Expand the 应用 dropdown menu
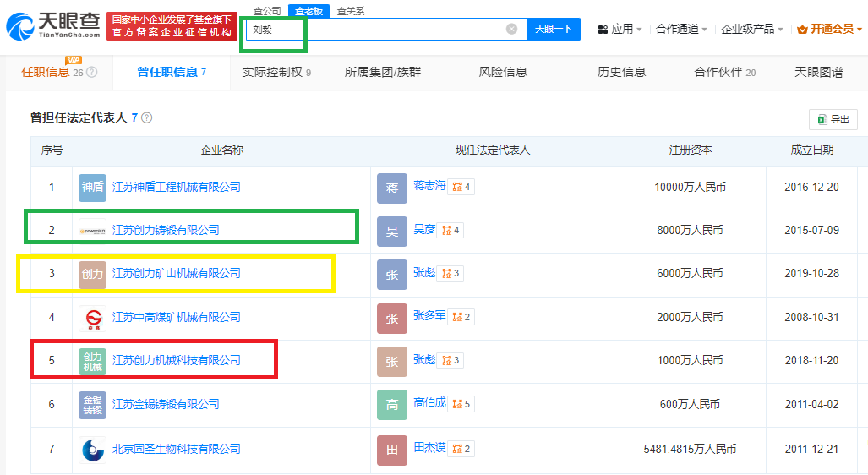The height and width of the screenshot is (475, 868). 620,29
